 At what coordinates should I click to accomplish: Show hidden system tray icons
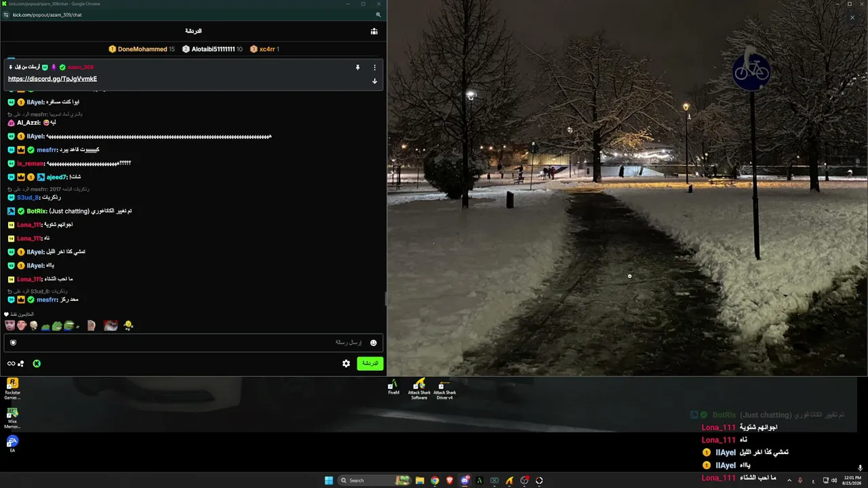click(x=789, y=481)
